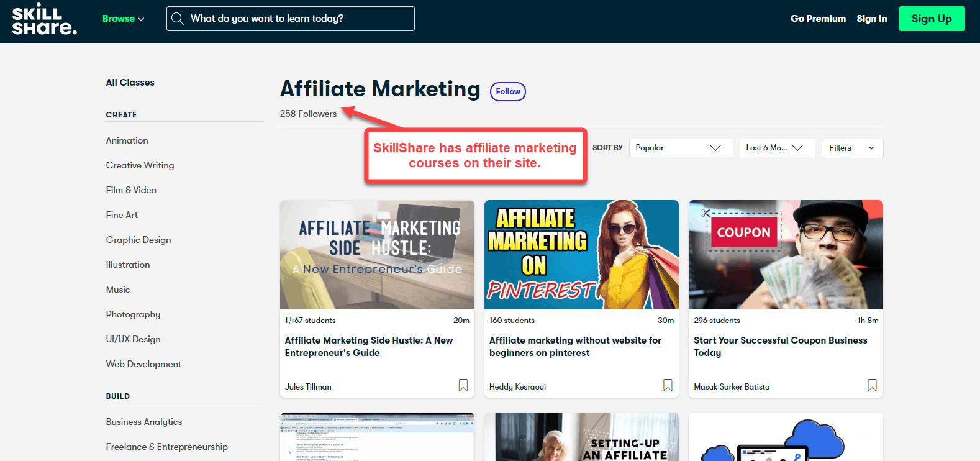Click the search magnifier icon

click(x=178, y=19)
